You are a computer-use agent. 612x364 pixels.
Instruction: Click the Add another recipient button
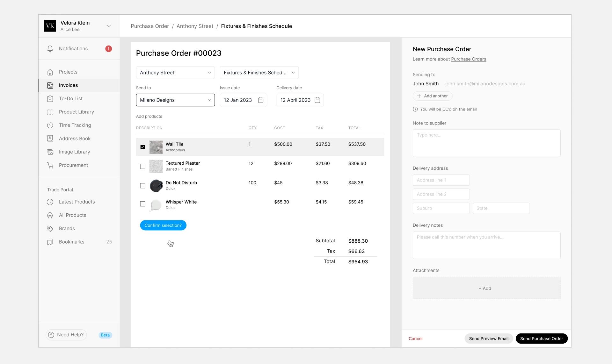[x=433, y=96]
